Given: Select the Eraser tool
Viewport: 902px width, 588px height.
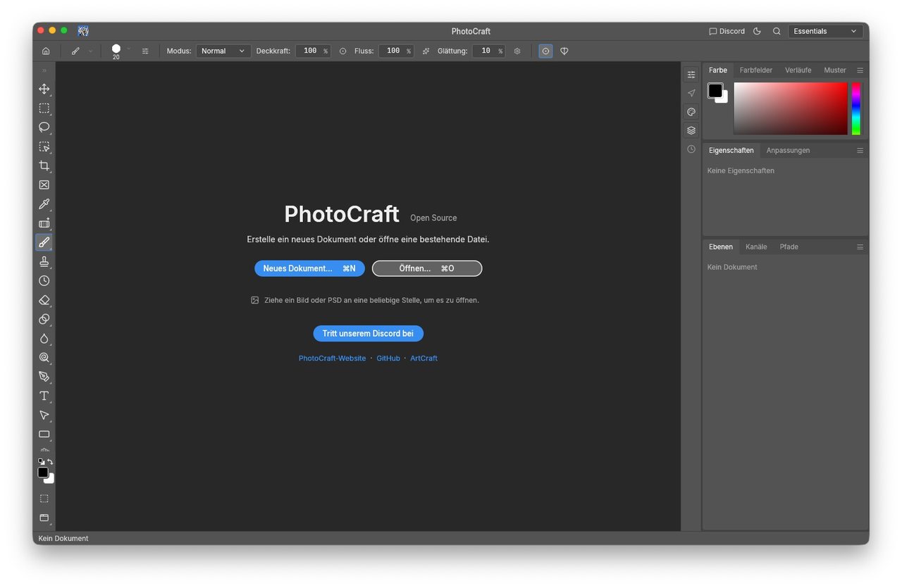Looking at the screenshot, I should (44, 300).
